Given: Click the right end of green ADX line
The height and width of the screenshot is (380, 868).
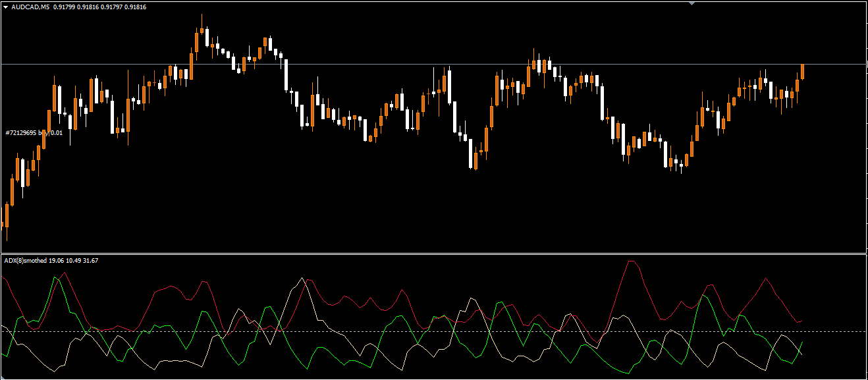Looking at the screenshot, I should click(801, 343).
